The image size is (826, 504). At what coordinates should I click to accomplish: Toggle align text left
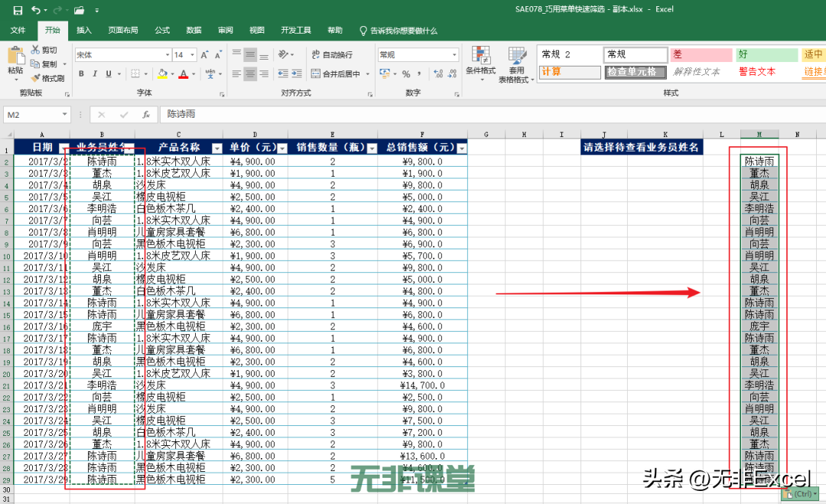click(236, 73)
